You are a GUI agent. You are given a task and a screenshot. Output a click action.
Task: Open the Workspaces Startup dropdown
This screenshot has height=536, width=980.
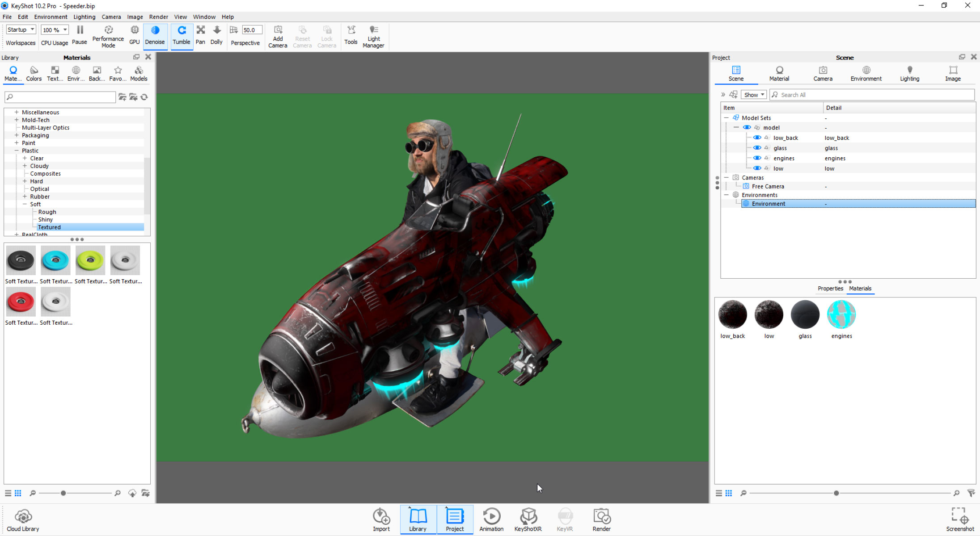pos(21,29)
